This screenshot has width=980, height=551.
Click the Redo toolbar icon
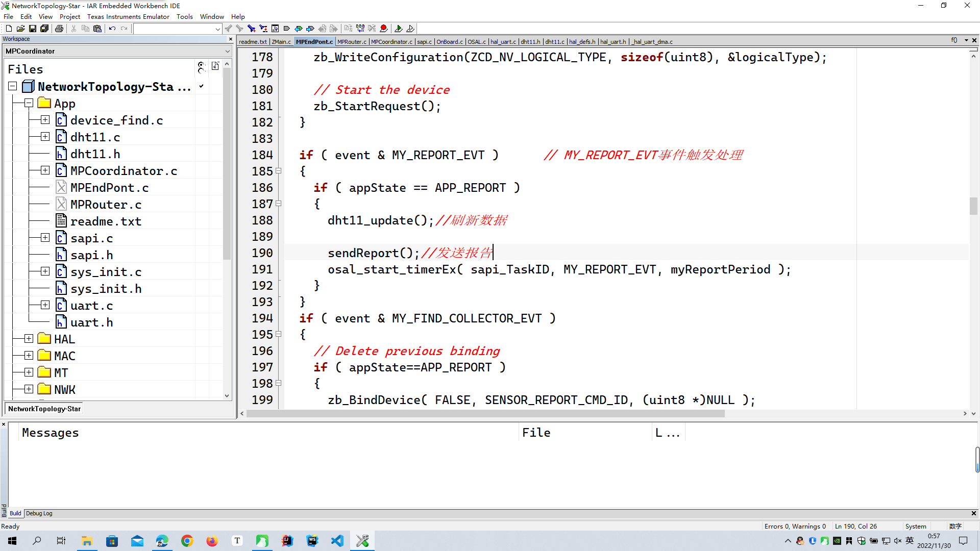[124, 29]
